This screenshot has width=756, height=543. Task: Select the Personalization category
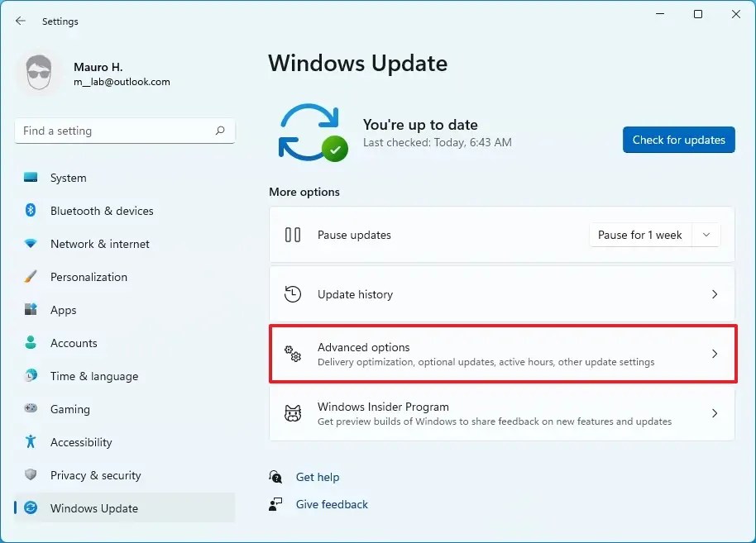point(124,277)
